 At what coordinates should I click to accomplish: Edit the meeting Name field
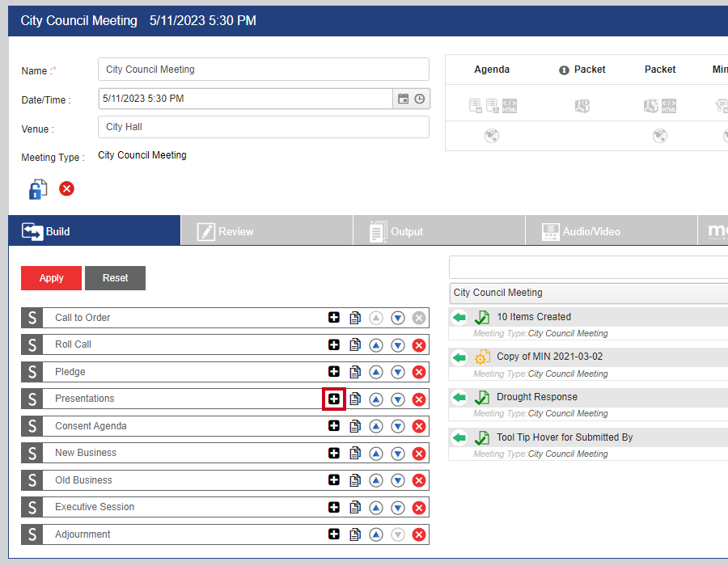click(x=263, y=69)
